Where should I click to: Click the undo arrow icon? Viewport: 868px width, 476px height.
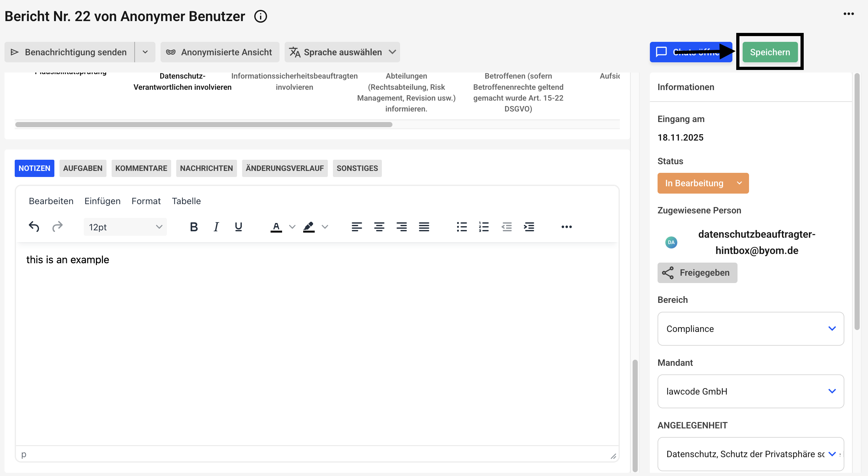[x=34, y=226]
